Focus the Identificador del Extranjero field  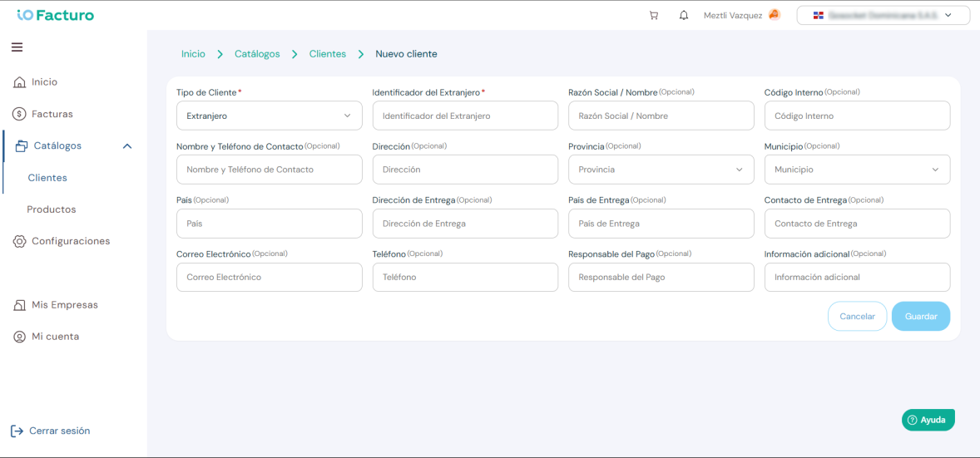coord(465,116)
